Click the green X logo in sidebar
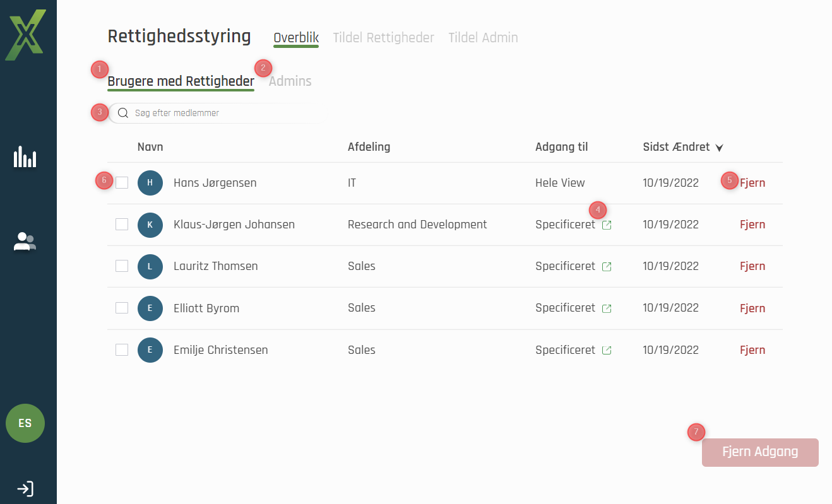The height and width of the screenshot is (504, 832). coord(26,35)
